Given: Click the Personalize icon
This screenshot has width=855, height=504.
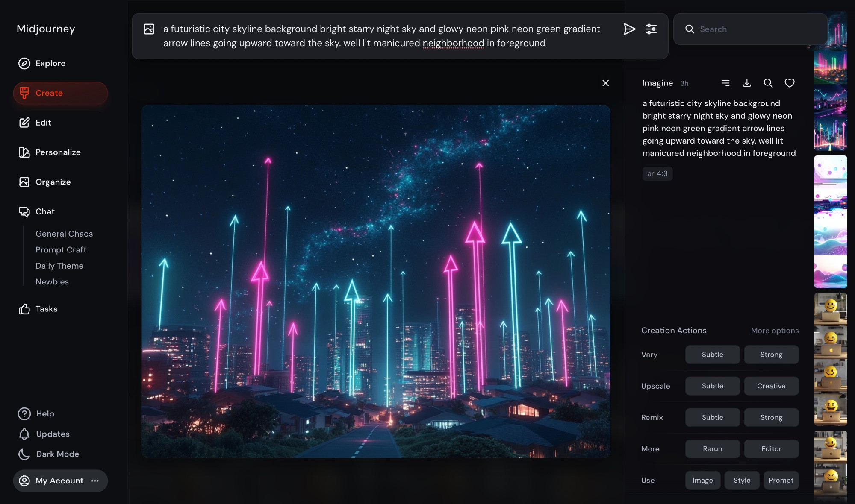Looking at the screenshot, I should pyautogui.click(x=24, y=152).
